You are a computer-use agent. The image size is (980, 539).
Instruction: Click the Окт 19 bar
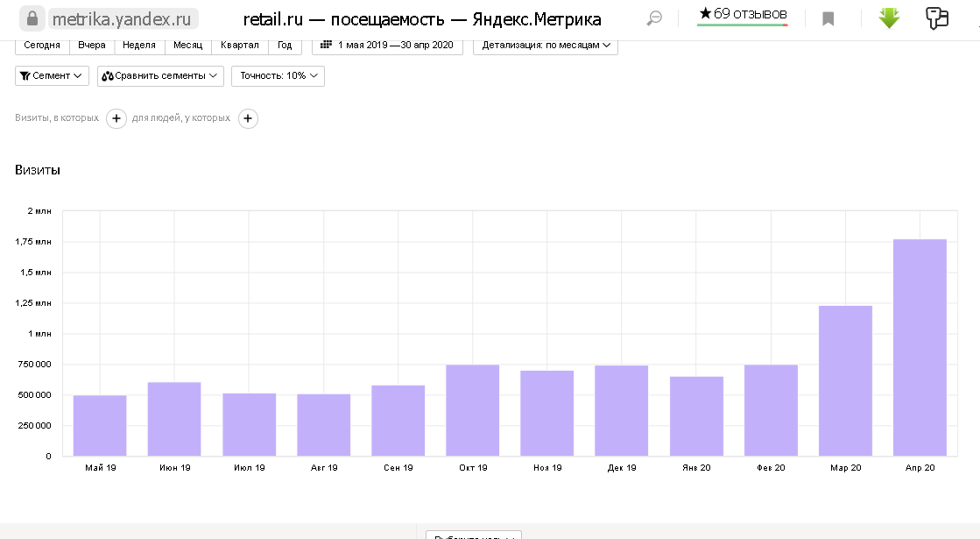pos(473,410)
